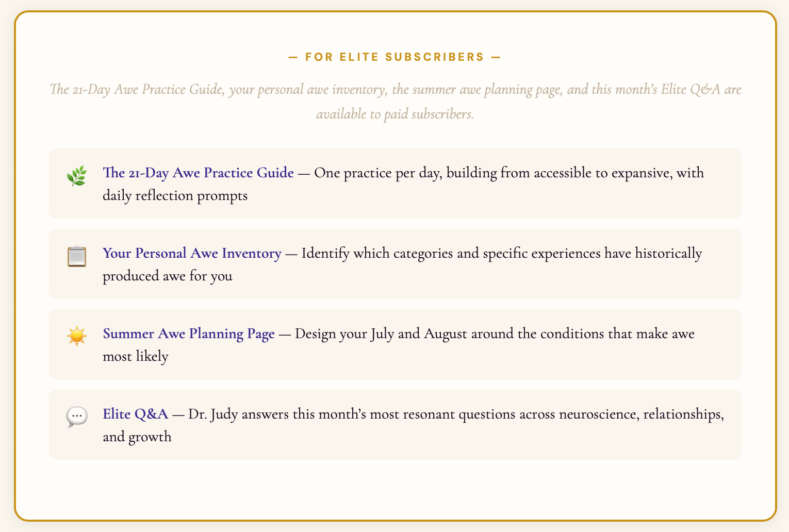The image size is (789, 532).
Task: Open the Summer Awe Planning Page link
Action: (x=189, y=334)
